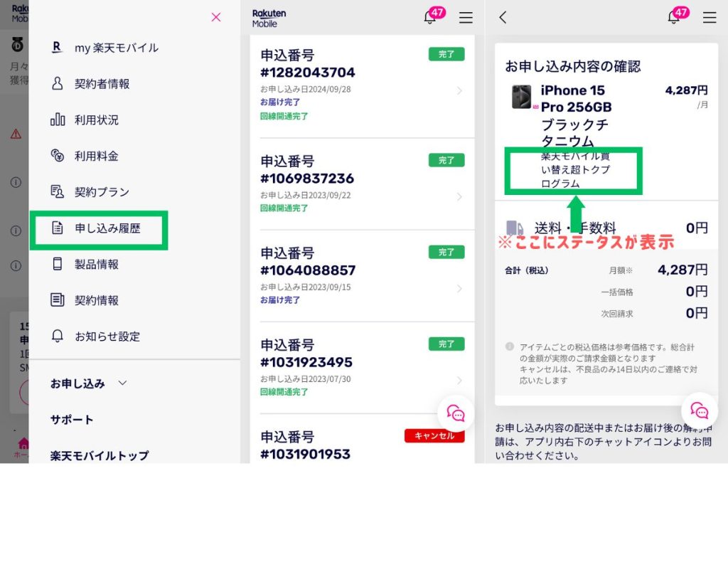Open 楽天モバイルトップ link

(100, 456)
